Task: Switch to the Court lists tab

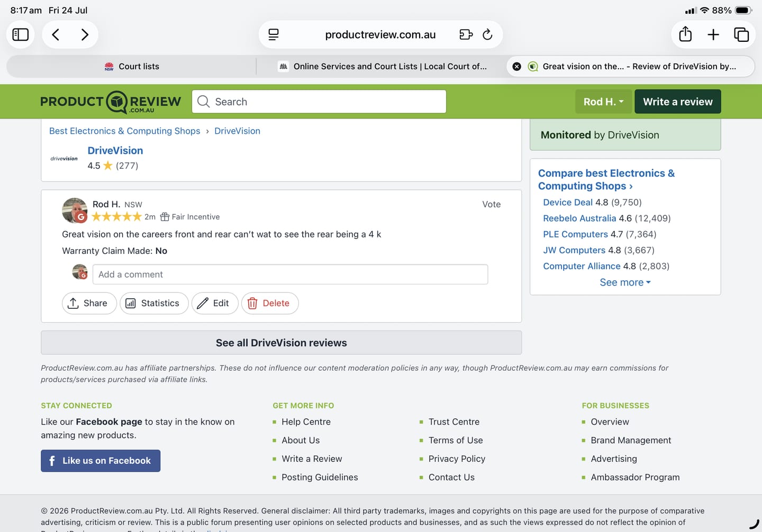Action: click(132, 67)
